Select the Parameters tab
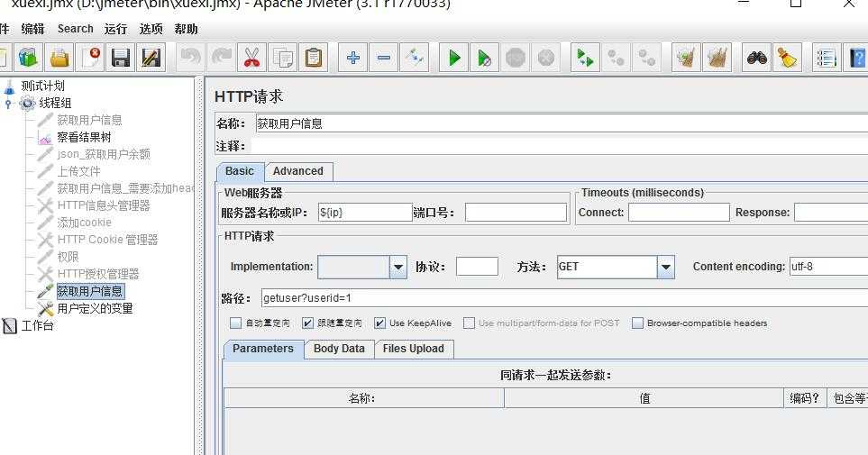 tap(263, 349)
